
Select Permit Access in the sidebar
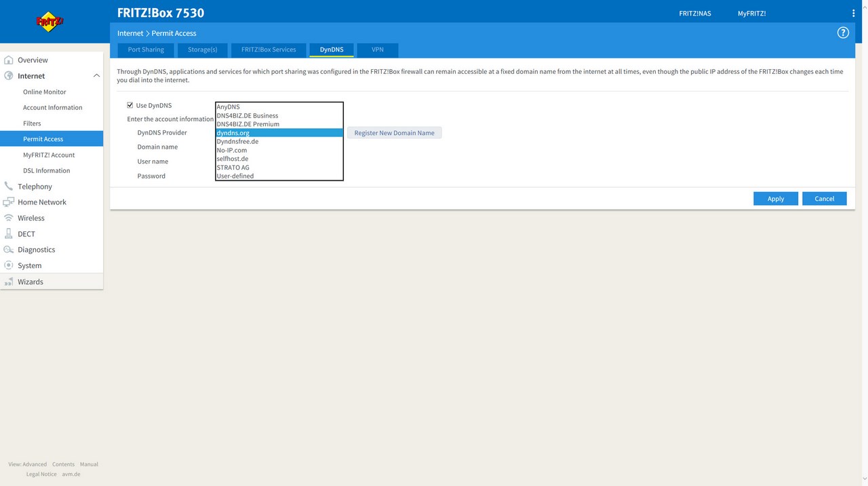(x=52, y=139)
